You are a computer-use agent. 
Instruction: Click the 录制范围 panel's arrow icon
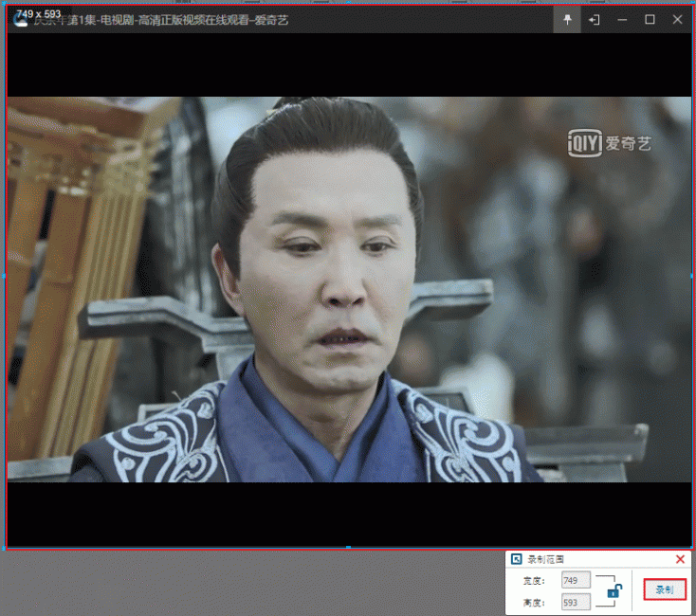(x=516, y=559)
